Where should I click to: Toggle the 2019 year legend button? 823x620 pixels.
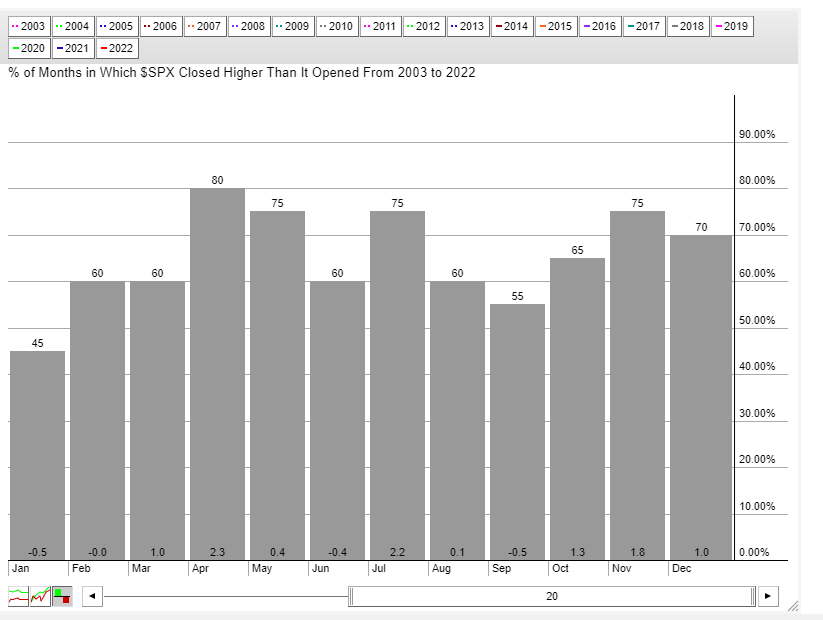pyautogui.click(x=731, y=26)
